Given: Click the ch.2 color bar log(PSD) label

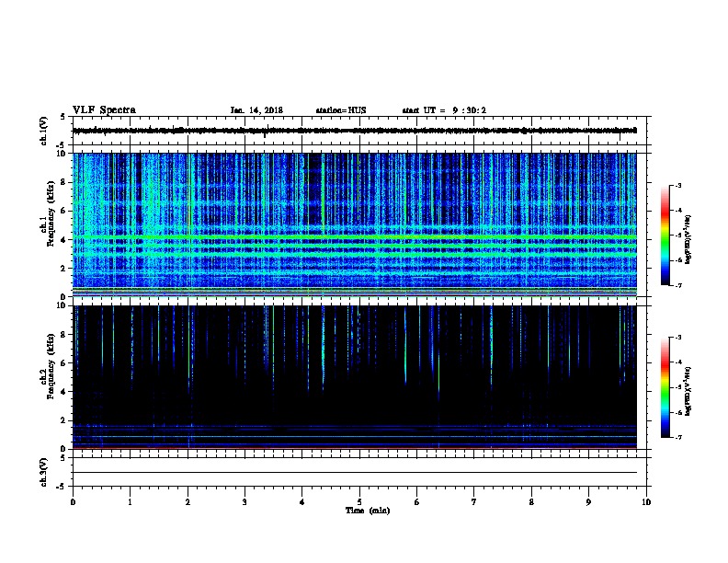Looking at the screenshot, I should pos(688,392).
